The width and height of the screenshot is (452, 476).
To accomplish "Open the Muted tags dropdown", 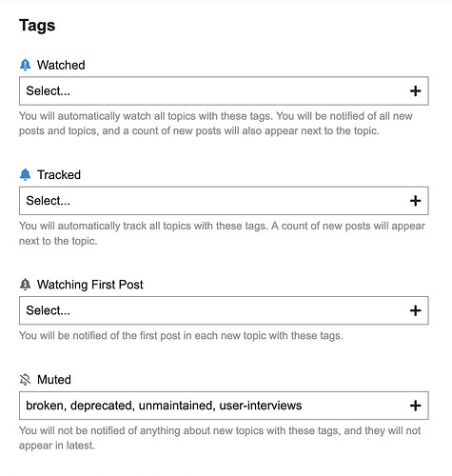I will [x=224, y=406].
